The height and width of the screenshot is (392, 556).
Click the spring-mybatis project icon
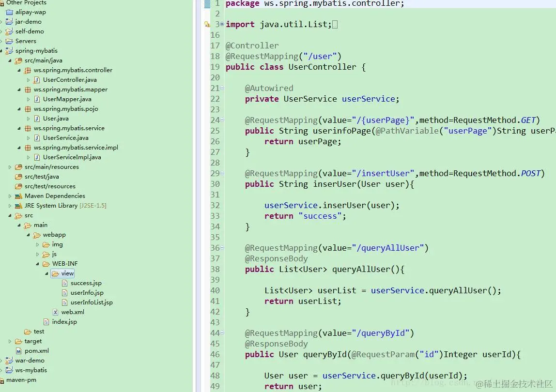pyautogui.click(x=9, y=51)
